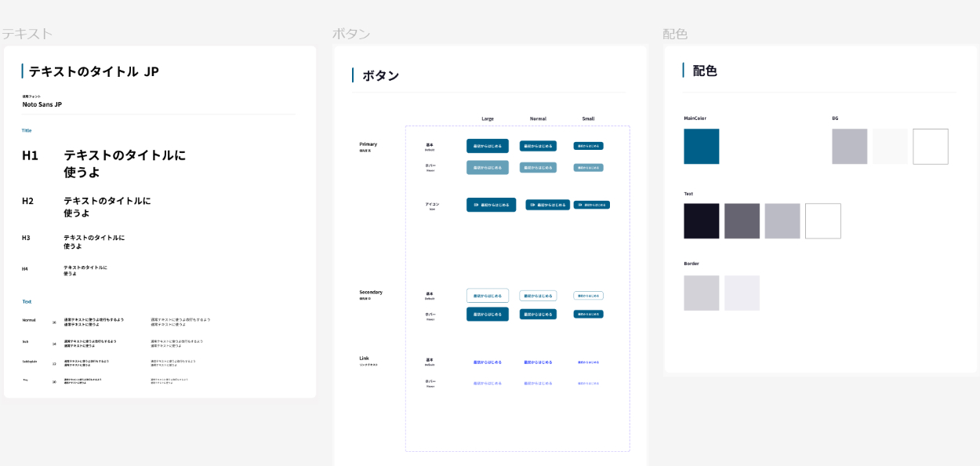Image resolution: width=980 pixels, height=466 pixels.
Task: Select the ボタン frame label
Action: (351, 34)
